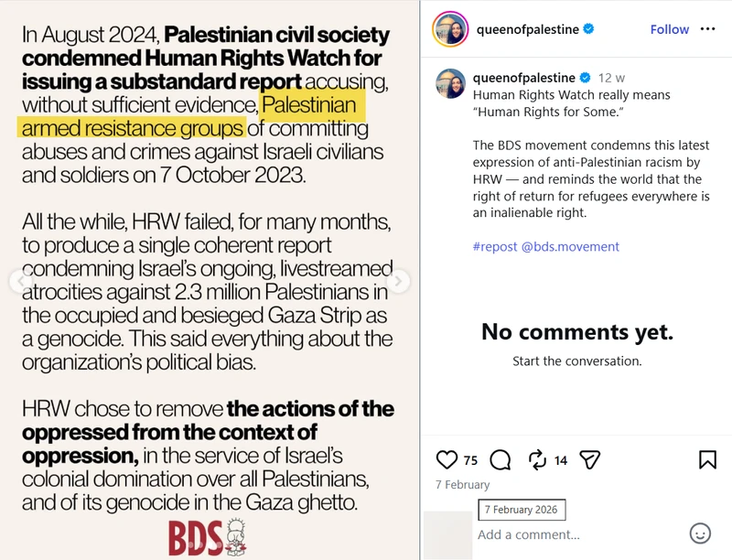Open caption author avatar image

pos(450,83)
